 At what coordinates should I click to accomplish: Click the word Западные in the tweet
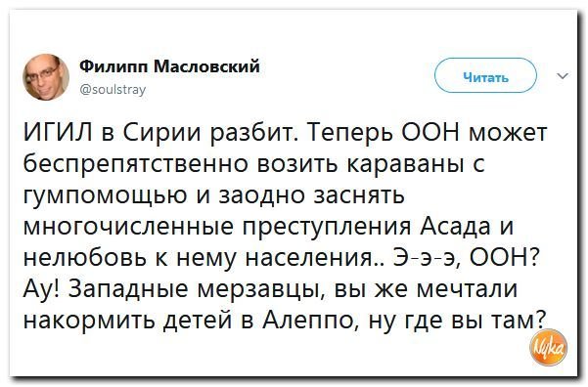[129, 290]
